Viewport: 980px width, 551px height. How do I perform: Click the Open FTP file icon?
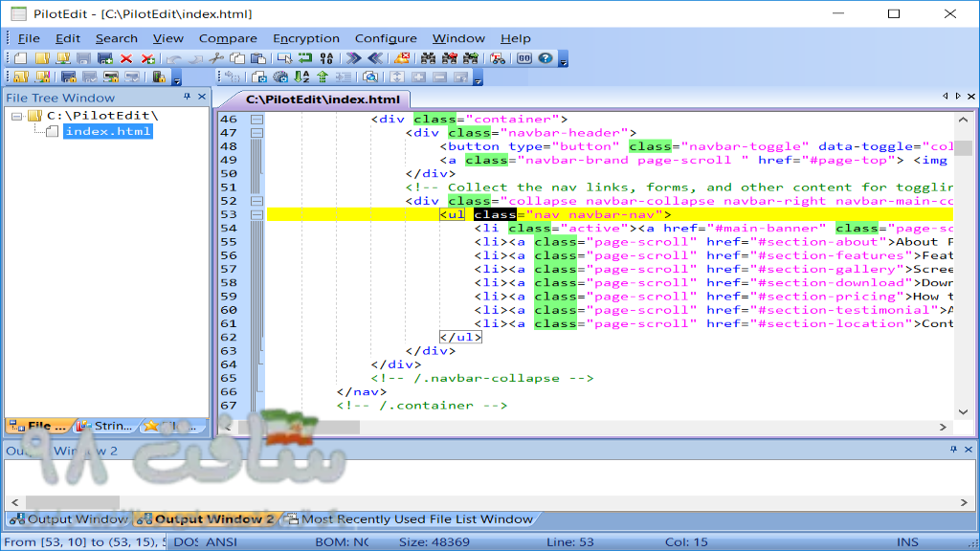pos(63,58)
